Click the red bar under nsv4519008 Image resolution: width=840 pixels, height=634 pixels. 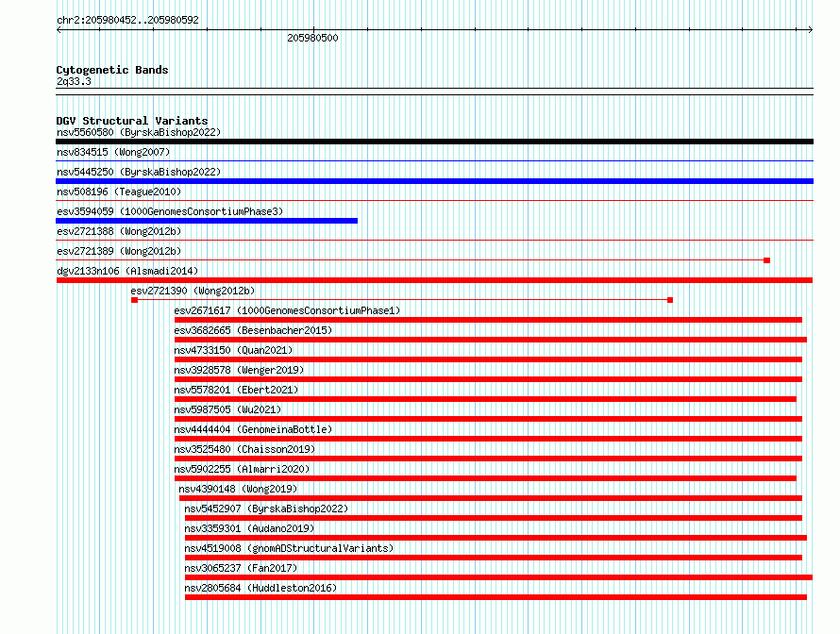pyautogui.click(x=494, y=558)
